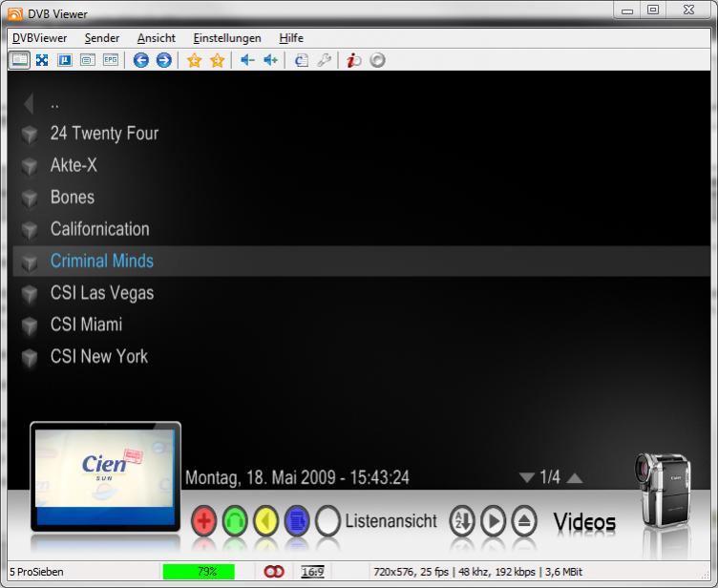This screenshot has height=588, width=718.
Task: Maximize the DVB Viewer window
Action: [653, 10]
